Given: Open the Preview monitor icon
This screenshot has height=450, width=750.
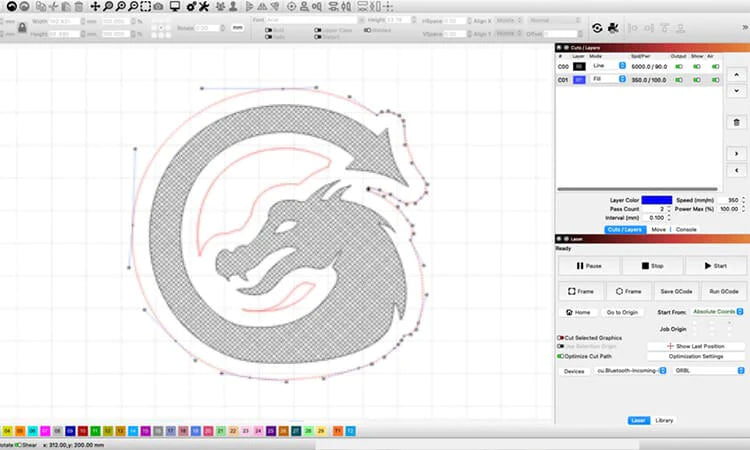Looking at the screenshot, I should (175, 6).
